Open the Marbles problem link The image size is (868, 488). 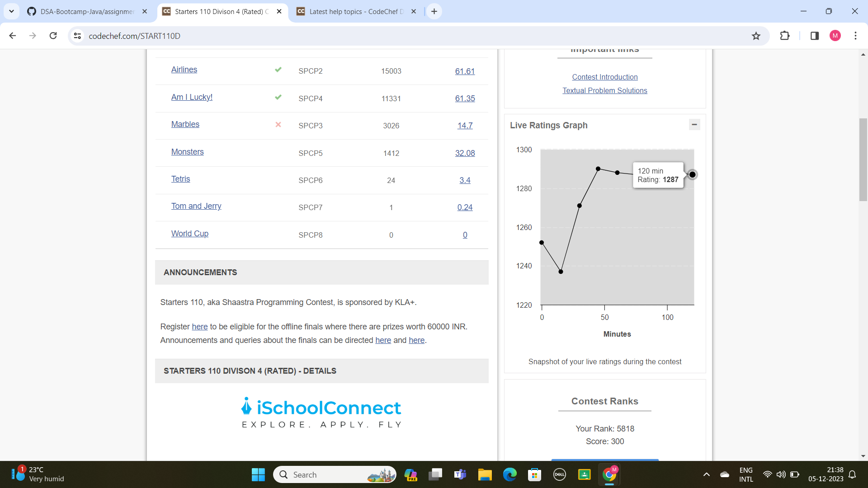(185, 124)
